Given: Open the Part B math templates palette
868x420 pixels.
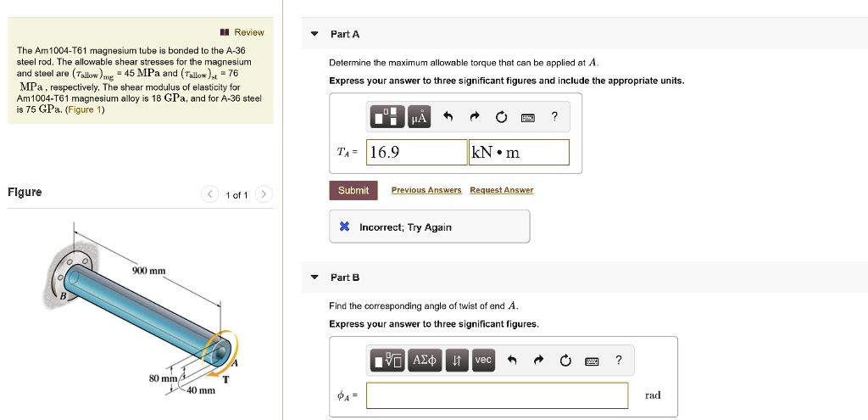Looking at the screenshot, I should pyautogui.click(x=387, y=361).
